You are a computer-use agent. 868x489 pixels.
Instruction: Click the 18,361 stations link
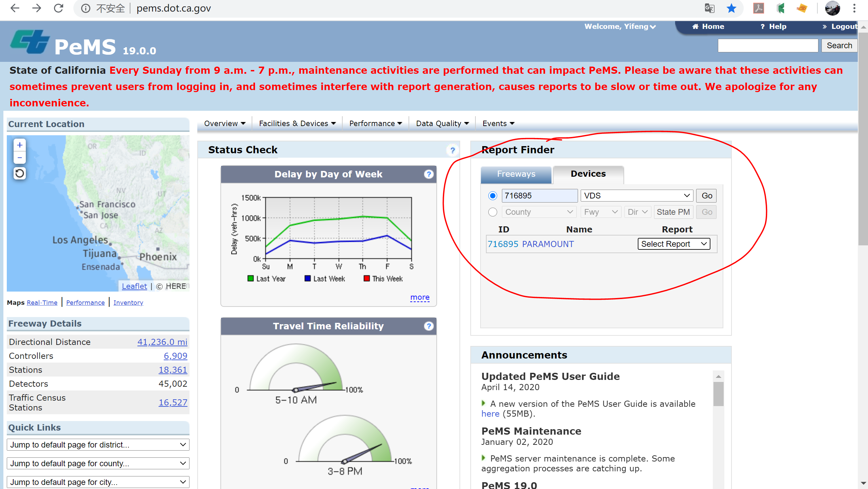173,370
